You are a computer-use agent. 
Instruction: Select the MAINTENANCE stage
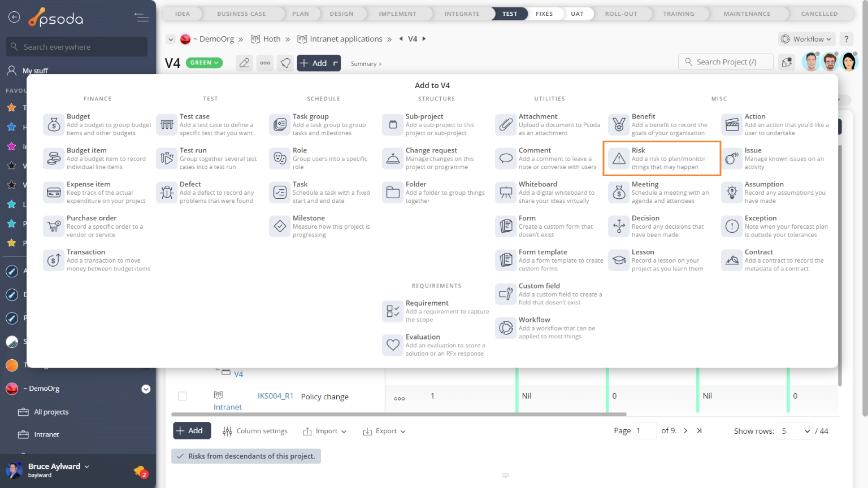[x=747, y=14]
